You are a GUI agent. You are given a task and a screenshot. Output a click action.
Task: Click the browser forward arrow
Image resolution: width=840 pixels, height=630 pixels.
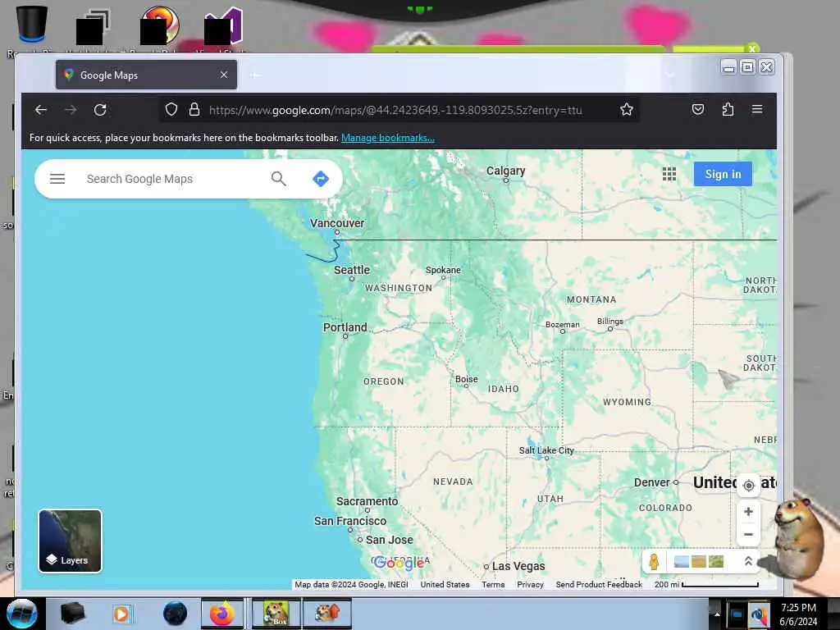tap(71, 110)
